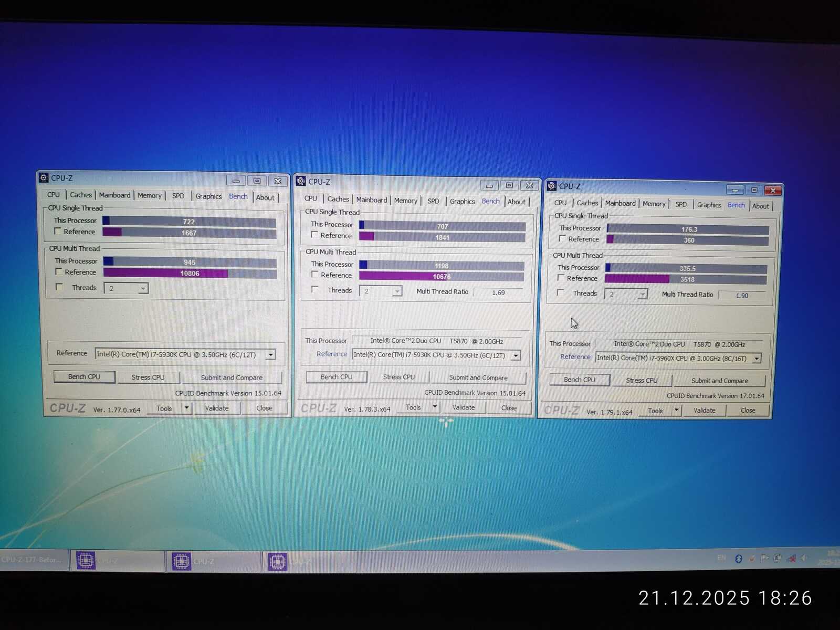Enable the Threads checkbox in 1.77.0 window
Viewport: 840px width, 630px height.
coord(59,287)
